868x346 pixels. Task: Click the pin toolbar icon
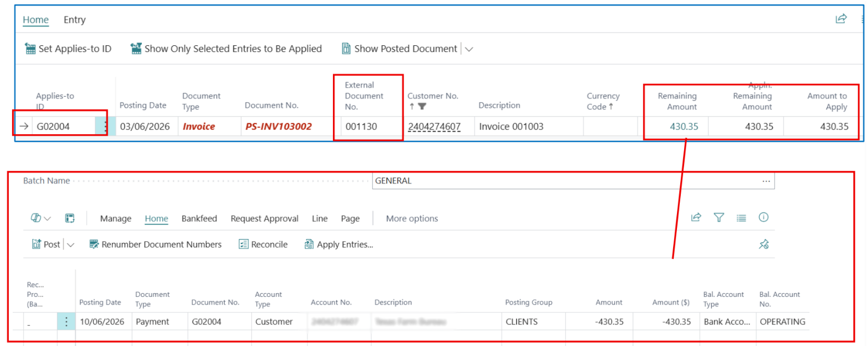(x=764, y=244)
